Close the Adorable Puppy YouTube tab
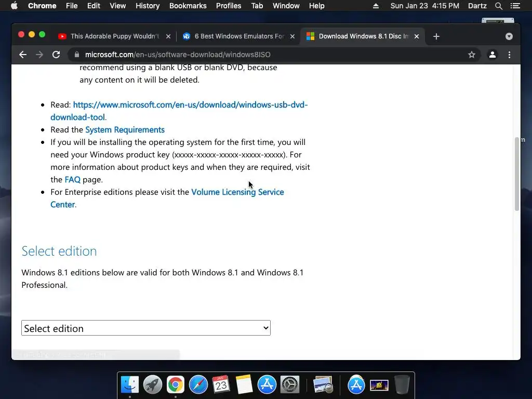532x399 pixels. (168, 36)
